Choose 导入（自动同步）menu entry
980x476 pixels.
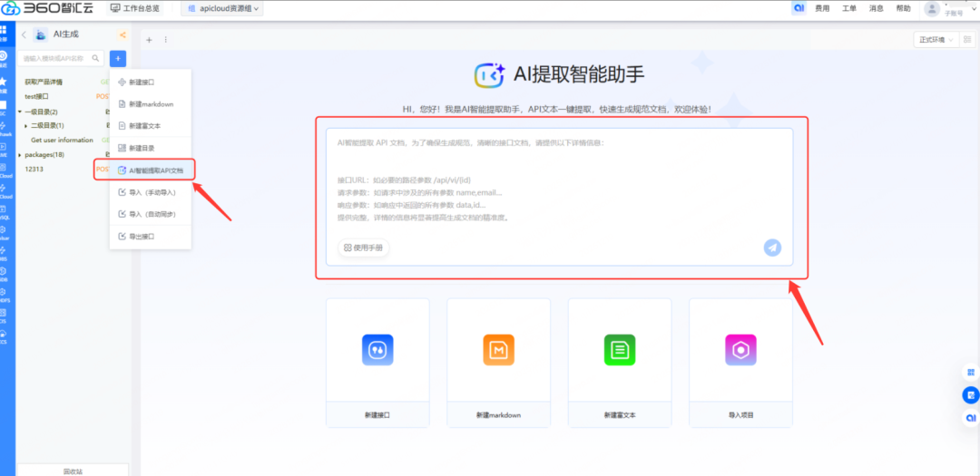pos(150,214)
